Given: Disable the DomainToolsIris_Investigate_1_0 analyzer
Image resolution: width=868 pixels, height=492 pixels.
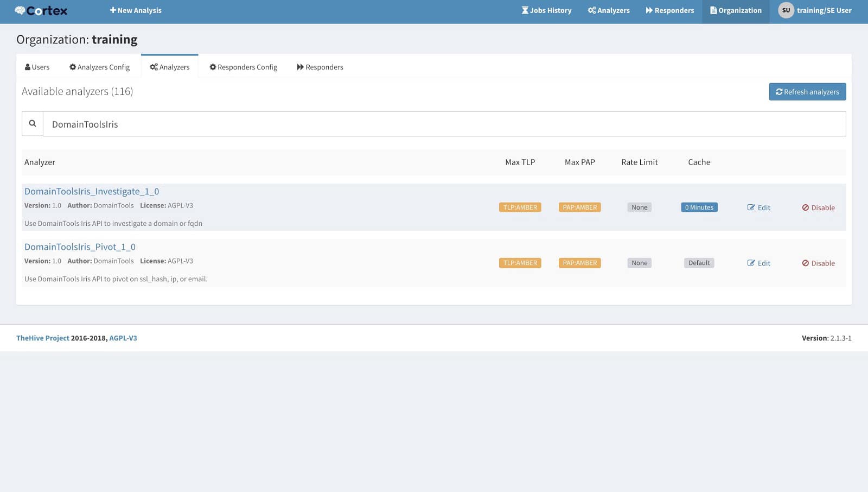Looking at the screenshot, I should coord(818,207).
